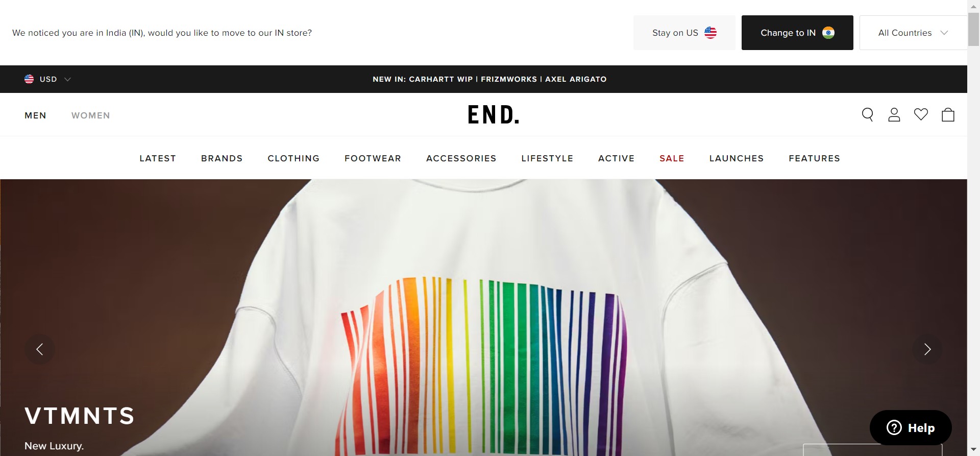Open the account profile icon
Image resolution: width=980 pixels, height=456 pixels.
click(x=894, y=115)
